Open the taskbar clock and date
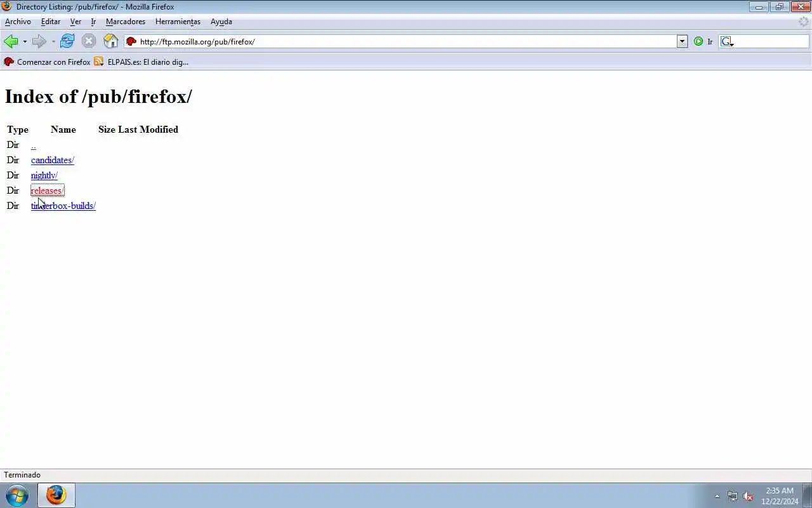The width and height of the screenshot is (812, 508). tap(780, 496)
